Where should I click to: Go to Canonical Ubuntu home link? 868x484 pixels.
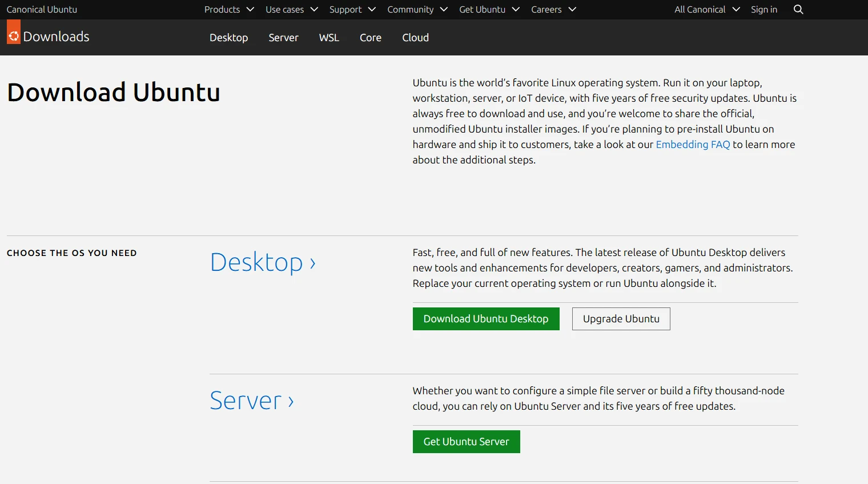[42, 9]
